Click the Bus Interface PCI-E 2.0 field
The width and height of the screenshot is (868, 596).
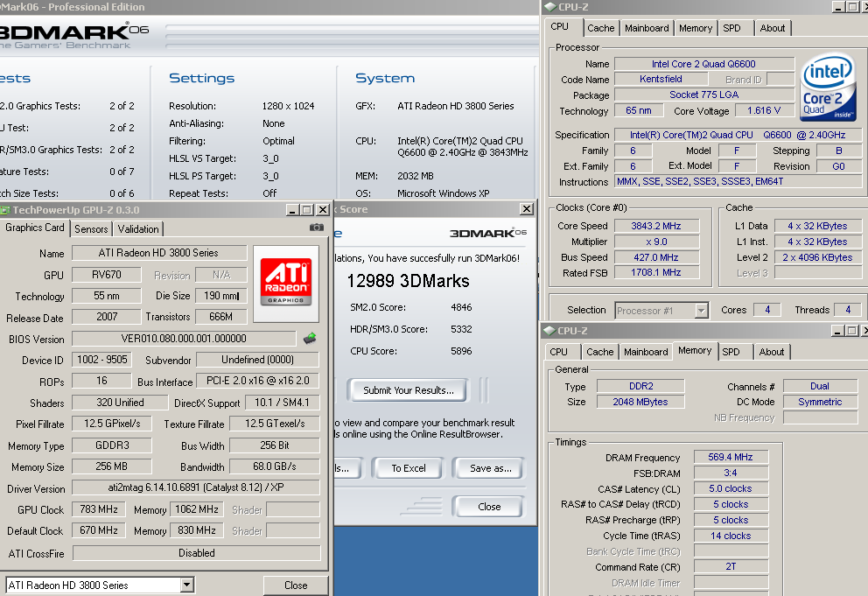click(x=257, y=381)
